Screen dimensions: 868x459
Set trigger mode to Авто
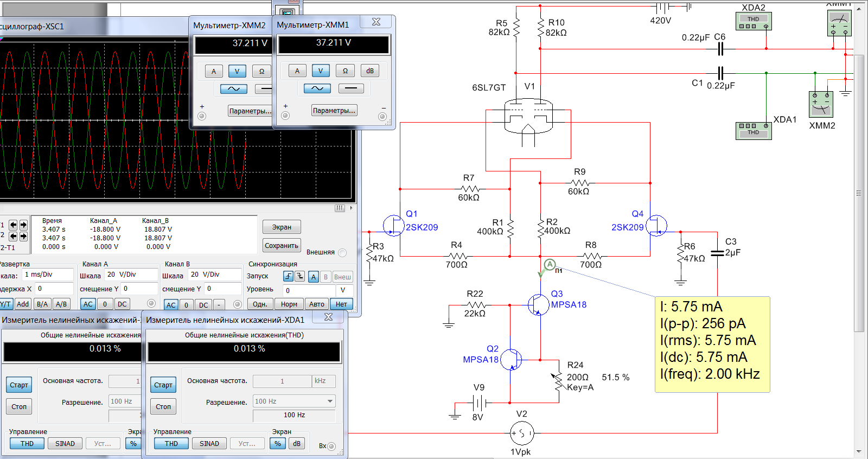(x=317, y=304)
